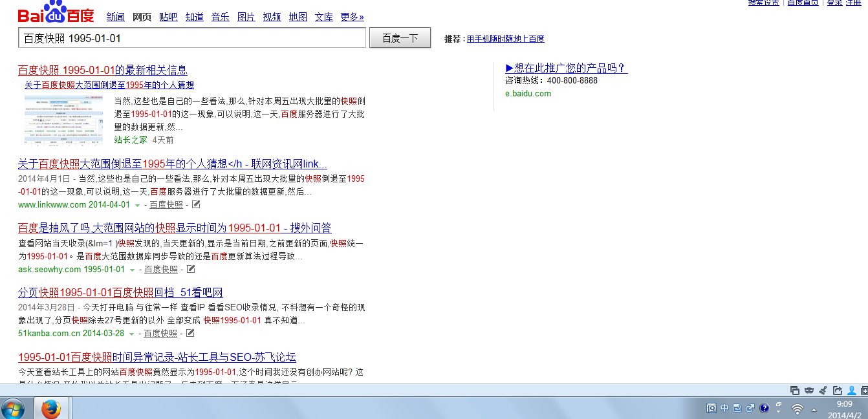
Task: Open the 站长工具与SEO-苏飞论坛 result title
Action: [x=157, y=357]
